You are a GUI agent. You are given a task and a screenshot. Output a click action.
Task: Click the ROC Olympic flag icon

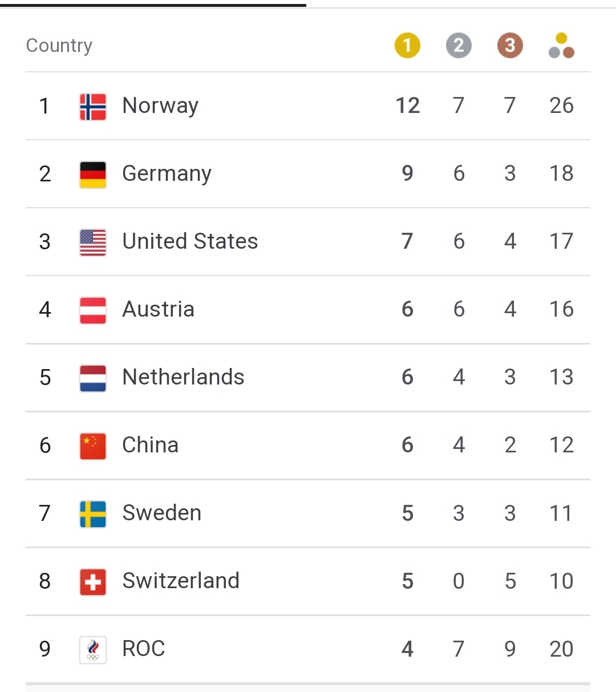[93, 650]
